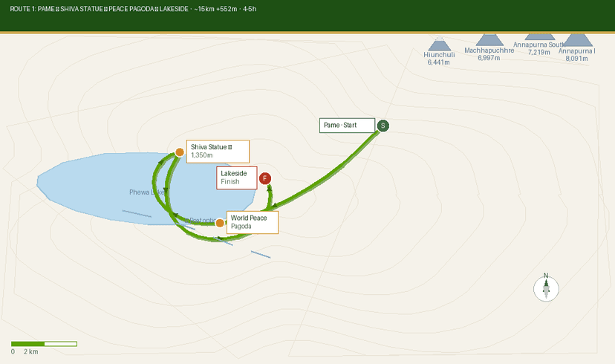Click the Machhapuchhre mountain peak icon
Image resolution: width=615 pixels, height=364 pixels.
pos(489,40)
